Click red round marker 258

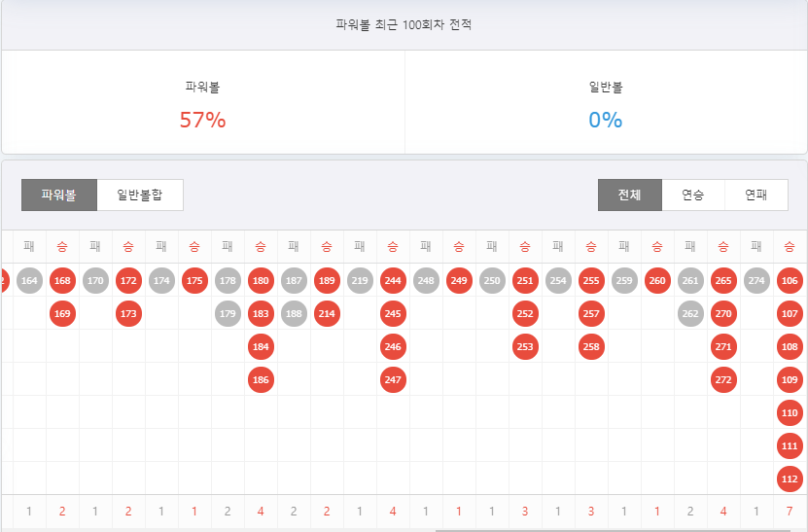pos(591,347)
